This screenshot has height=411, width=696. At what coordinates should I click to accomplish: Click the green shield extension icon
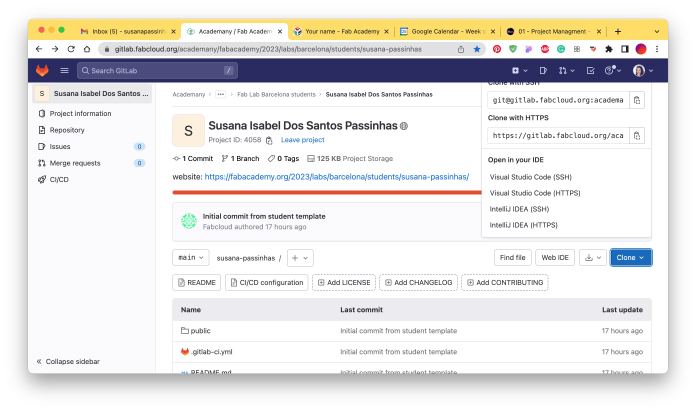tap(513, 49)
